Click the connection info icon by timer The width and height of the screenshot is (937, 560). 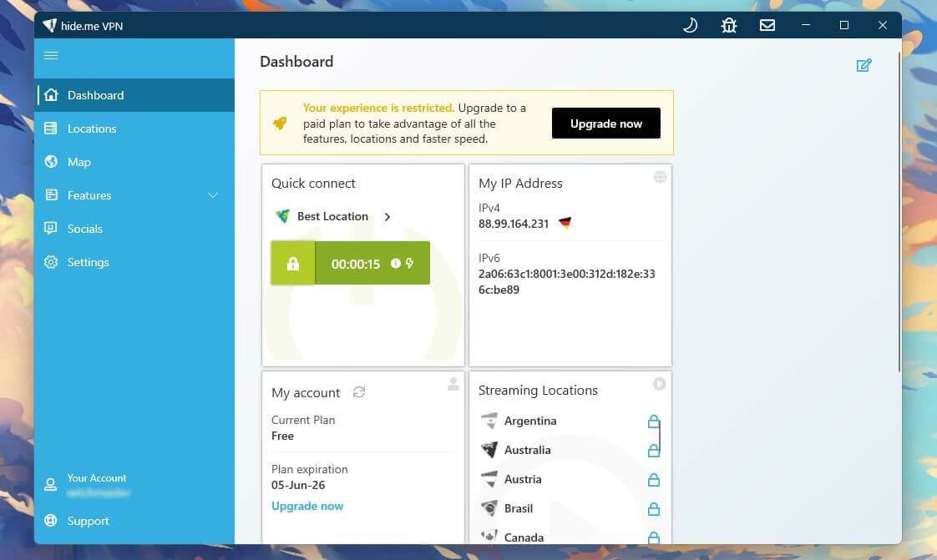[396, 263]
